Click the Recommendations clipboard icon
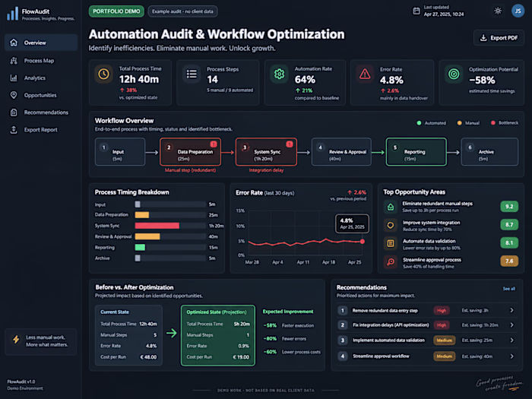The image size is (532, 399). (x=14, y=112)
